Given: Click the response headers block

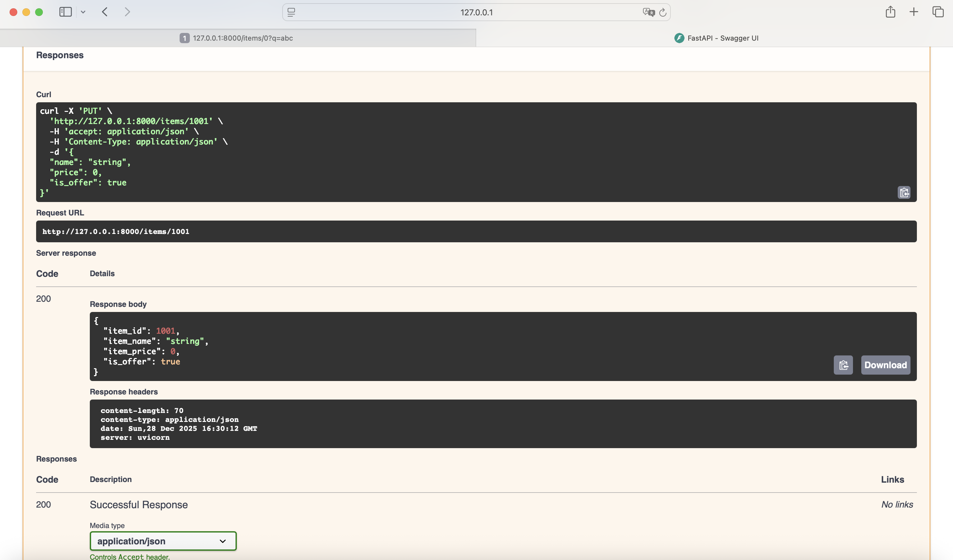Looking at the screenshot, I should (x=503, y=424).
